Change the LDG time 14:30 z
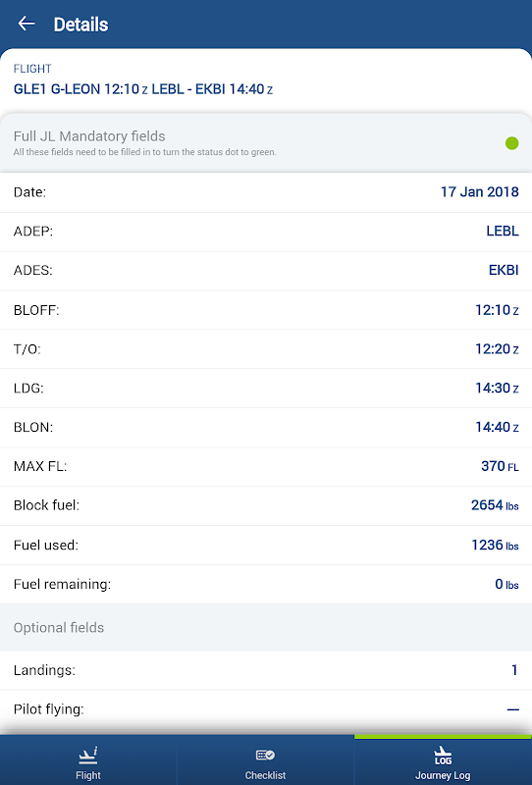This screenshot has width=532, height=785. 496,388
